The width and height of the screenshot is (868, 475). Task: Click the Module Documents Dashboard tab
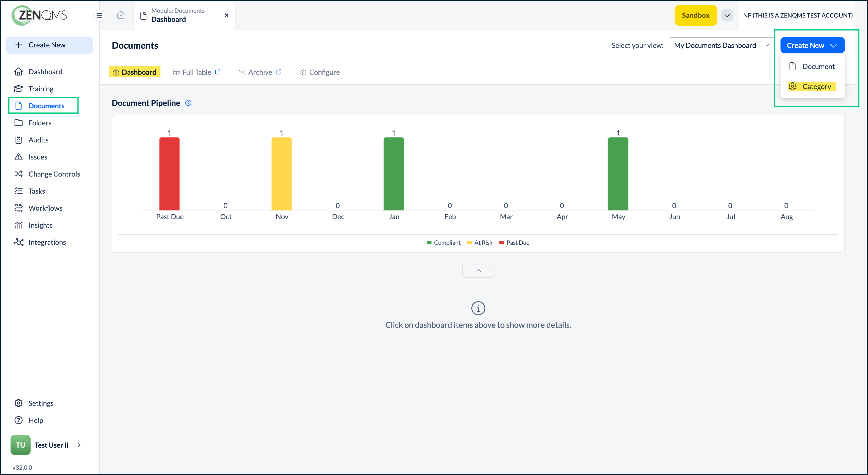184,15
